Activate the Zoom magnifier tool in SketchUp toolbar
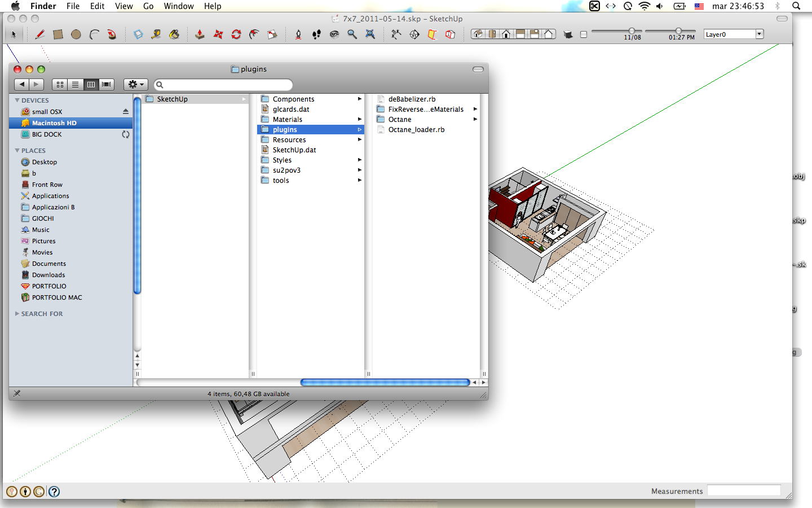Screen dimensions: 812x508 click(x=352, y=34)
